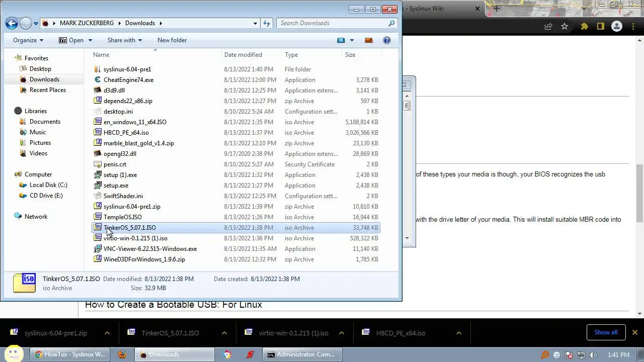Viewport: 644px width, 362px height.
Task: Open options for HBCD_PE_x64.iso download
Action: (x=458, y=333)
